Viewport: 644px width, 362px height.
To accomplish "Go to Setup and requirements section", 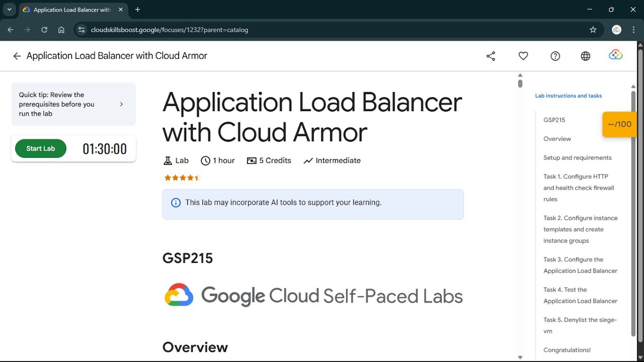I will click(x=578, y=158).
